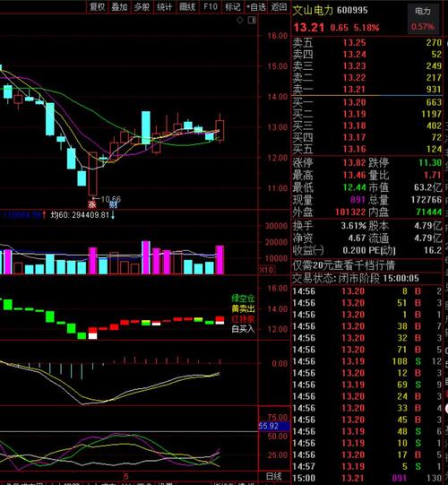Open the 仅需20元查看千档行情 link
Screen dimensions: 448x485
pos(344,265)
